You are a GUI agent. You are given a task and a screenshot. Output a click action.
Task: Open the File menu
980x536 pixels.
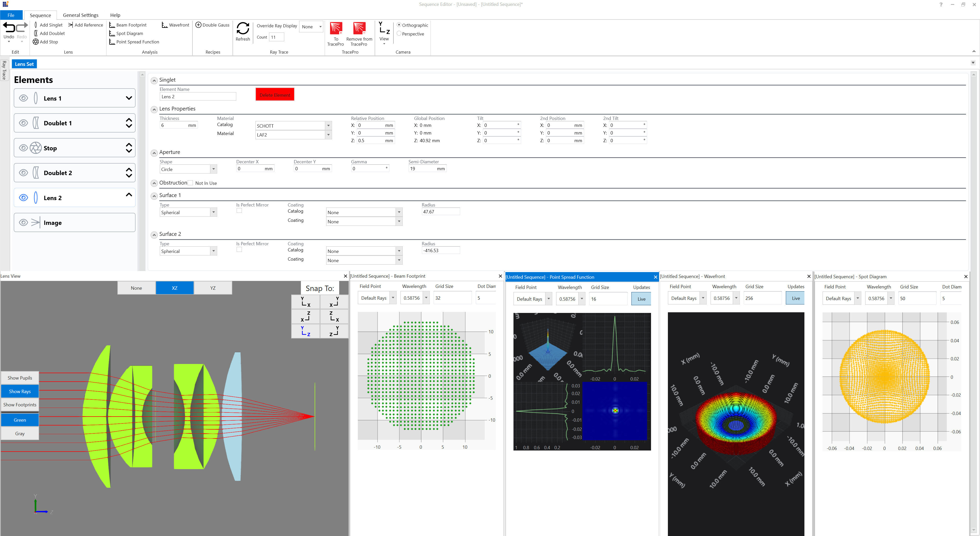(x=11, y=15)
